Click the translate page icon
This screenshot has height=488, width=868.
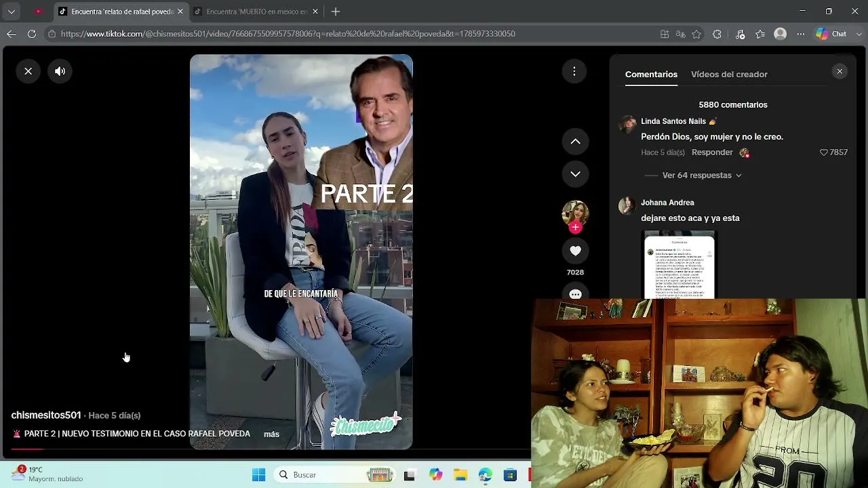tap(680, 34)
